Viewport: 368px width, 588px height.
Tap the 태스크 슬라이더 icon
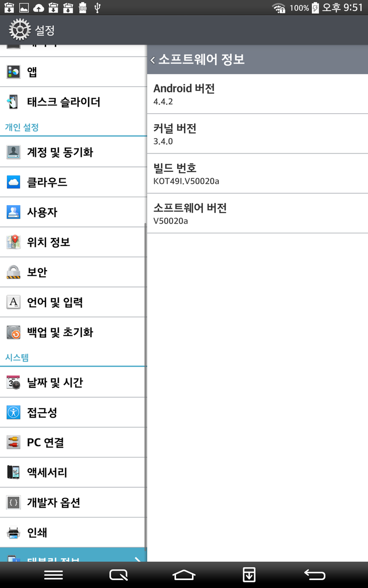(x=13, y=102)
